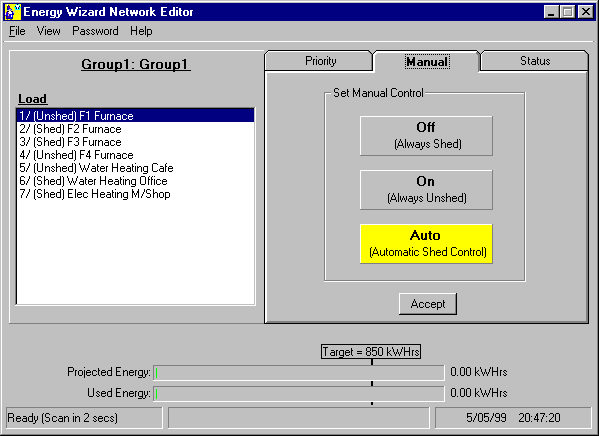Maximize the Energy Wizard window
599x436 pixels.
[x=567, y=12]
